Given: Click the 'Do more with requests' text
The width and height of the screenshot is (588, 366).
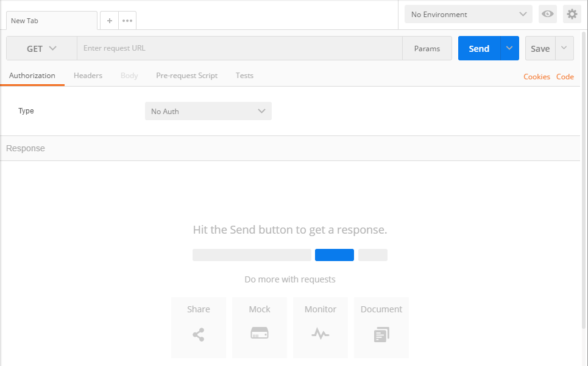Looking at the screenshot, I should (x=290, y=279).
